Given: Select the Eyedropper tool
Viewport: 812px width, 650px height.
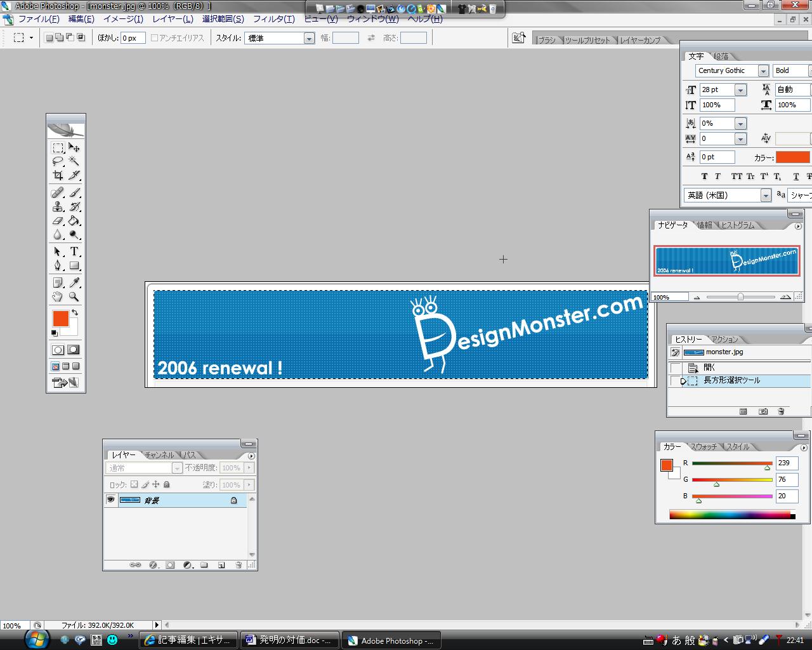Looking at the screenshot, I should 74,282.
